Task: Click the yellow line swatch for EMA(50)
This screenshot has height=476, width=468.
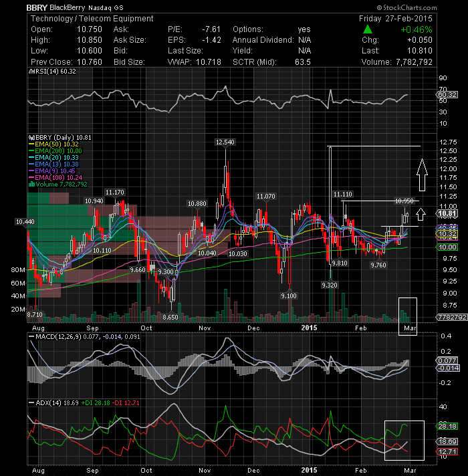Action: tap(31, 144)
